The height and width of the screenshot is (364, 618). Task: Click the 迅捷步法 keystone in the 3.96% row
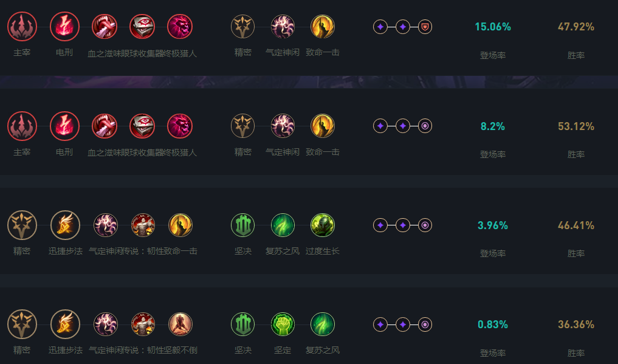click(x=65, y=225)
